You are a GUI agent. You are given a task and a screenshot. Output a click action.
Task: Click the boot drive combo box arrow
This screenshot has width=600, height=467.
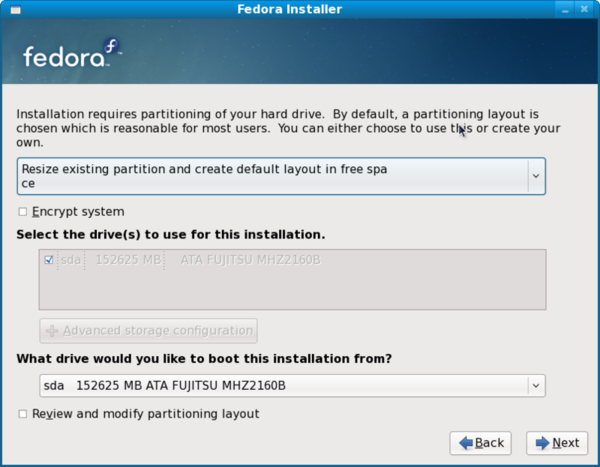536,385
